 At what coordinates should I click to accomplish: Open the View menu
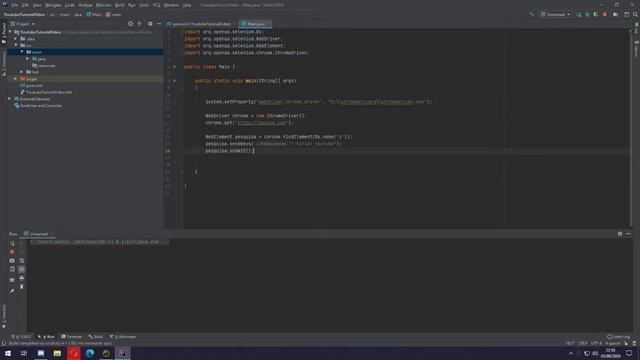click(37, 5)
